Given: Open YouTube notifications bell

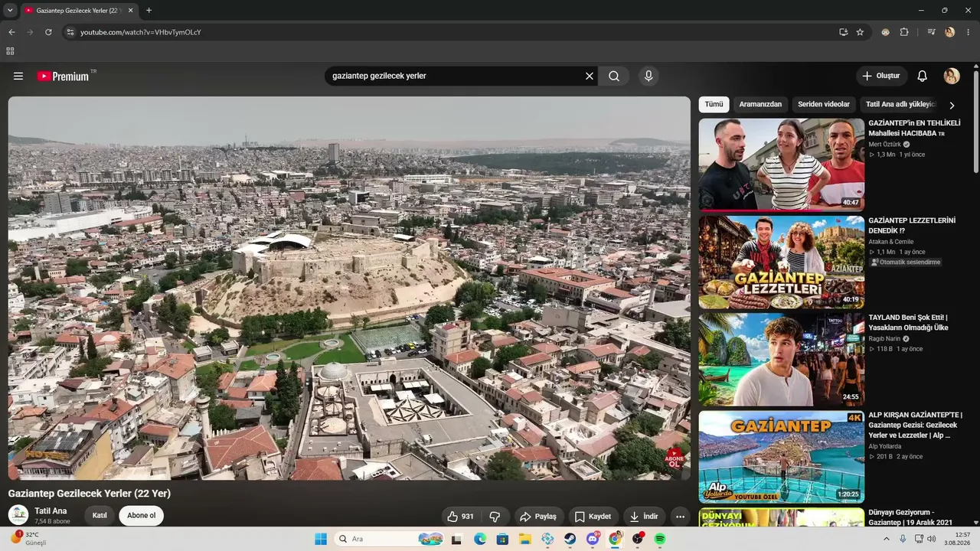Looking at the screenshot, I should coord(923,76).
